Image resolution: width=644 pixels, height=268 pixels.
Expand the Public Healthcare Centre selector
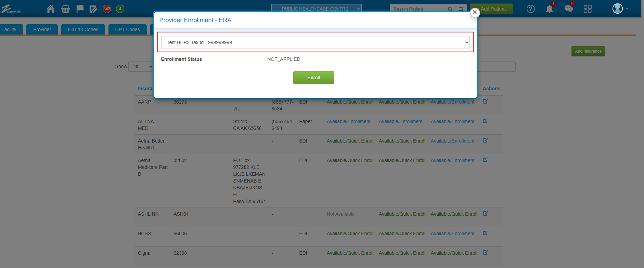[316, 8]
